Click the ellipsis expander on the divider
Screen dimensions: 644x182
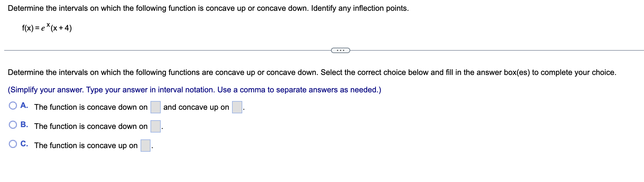tap(340, 50)
